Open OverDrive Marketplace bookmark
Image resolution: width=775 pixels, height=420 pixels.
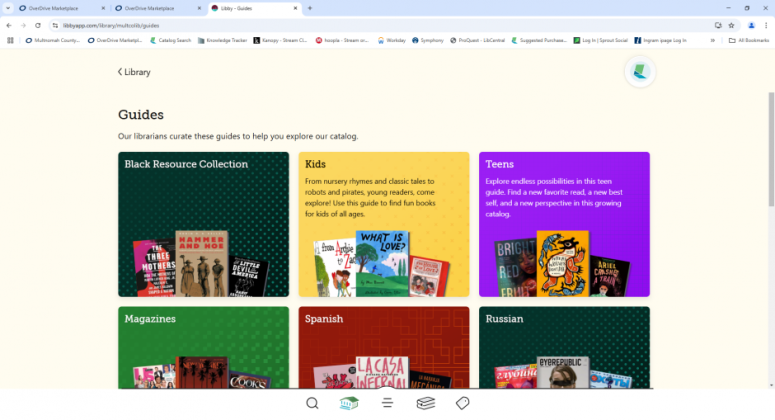point(115,41)
